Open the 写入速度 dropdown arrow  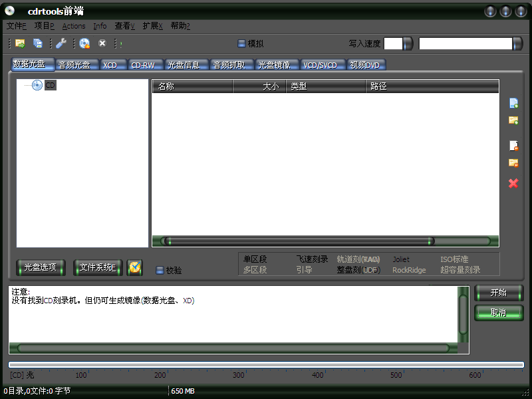point(408,43)
